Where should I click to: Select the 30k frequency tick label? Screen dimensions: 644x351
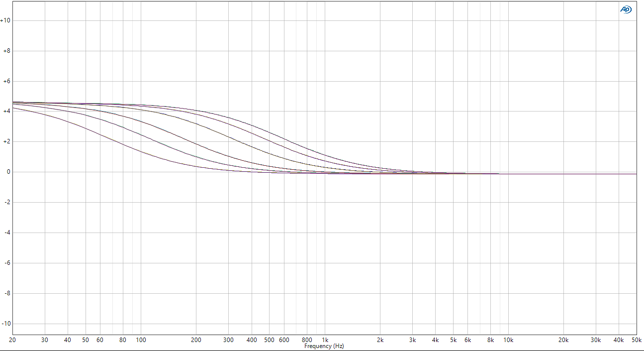pyautogui.click(x=596, y=340)
